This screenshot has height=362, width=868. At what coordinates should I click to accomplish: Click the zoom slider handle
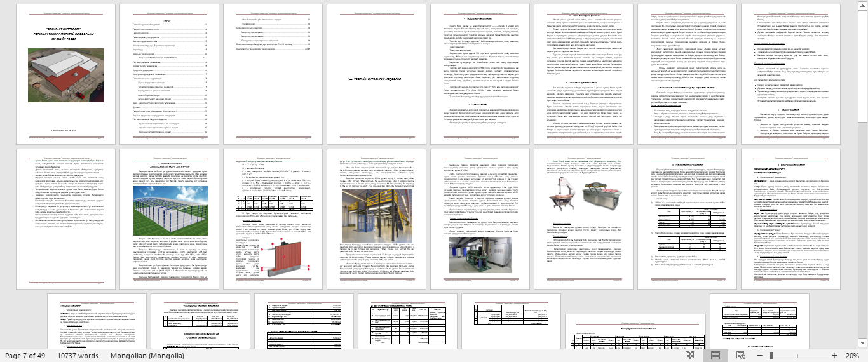click(x=770, y=356)
